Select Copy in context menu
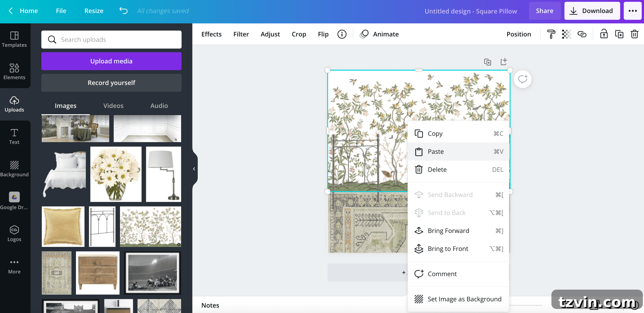Viewport: 644px width, 313px height. [459, 134]
